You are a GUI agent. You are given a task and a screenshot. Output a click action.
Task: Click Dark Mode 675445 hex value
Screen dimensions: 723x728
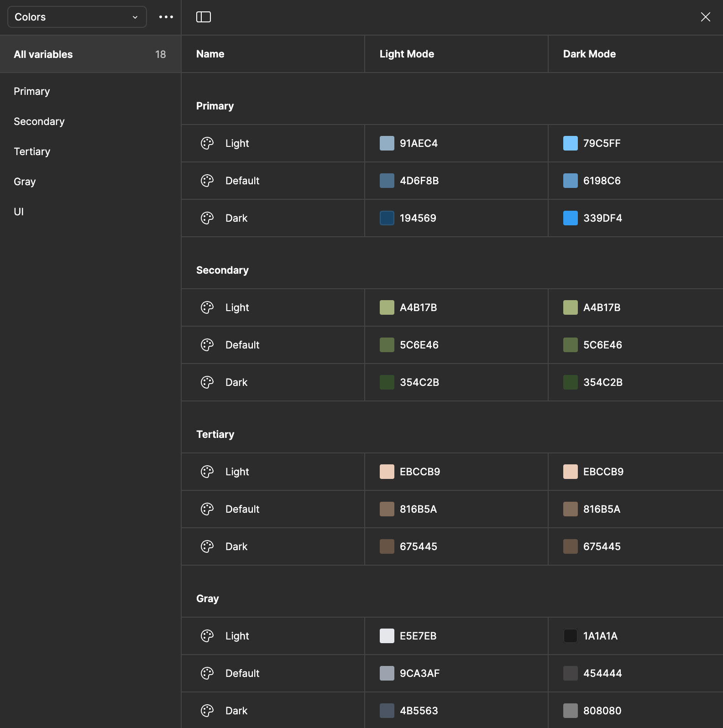click(602, 546)
